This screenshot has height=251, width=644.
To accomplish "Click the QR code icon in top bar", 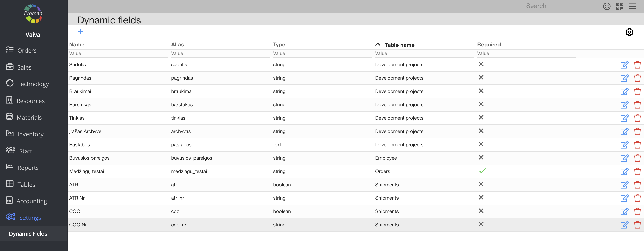I will coord(620,6).
